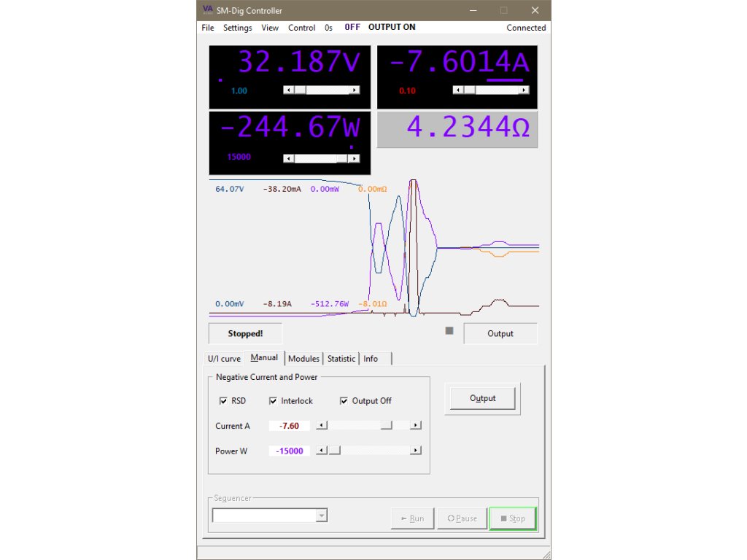Switch to the U/I curve tab

pyautogui.click(x=224, y=359)
